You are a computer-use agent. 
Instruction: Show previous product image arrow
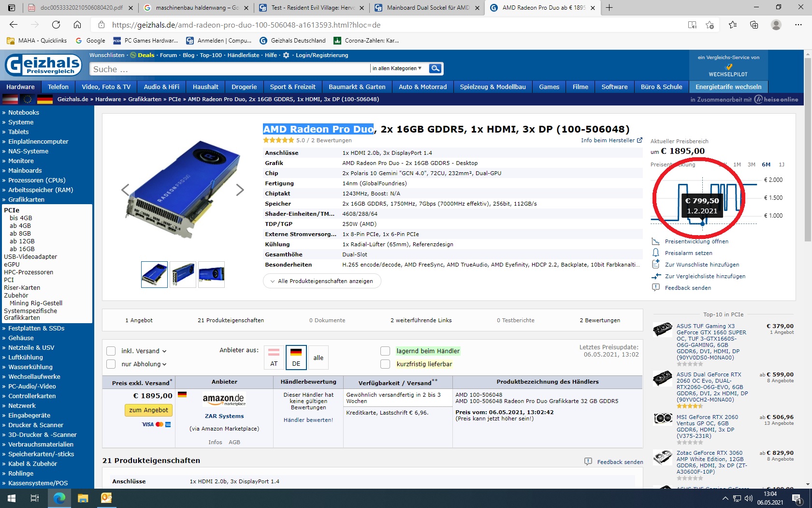(125, 190)
